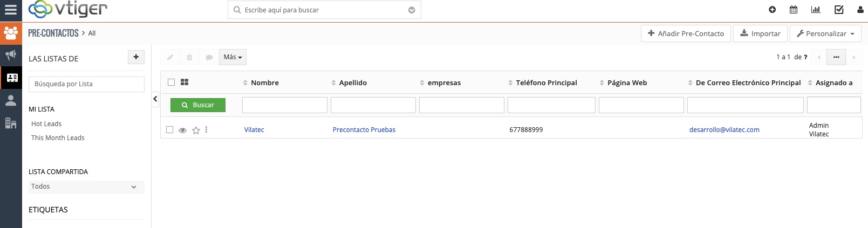Screen dimensions: 868x228
Task: Open the calendar icon in top bar
Action: pyautogui.click(x=794, y=10)
